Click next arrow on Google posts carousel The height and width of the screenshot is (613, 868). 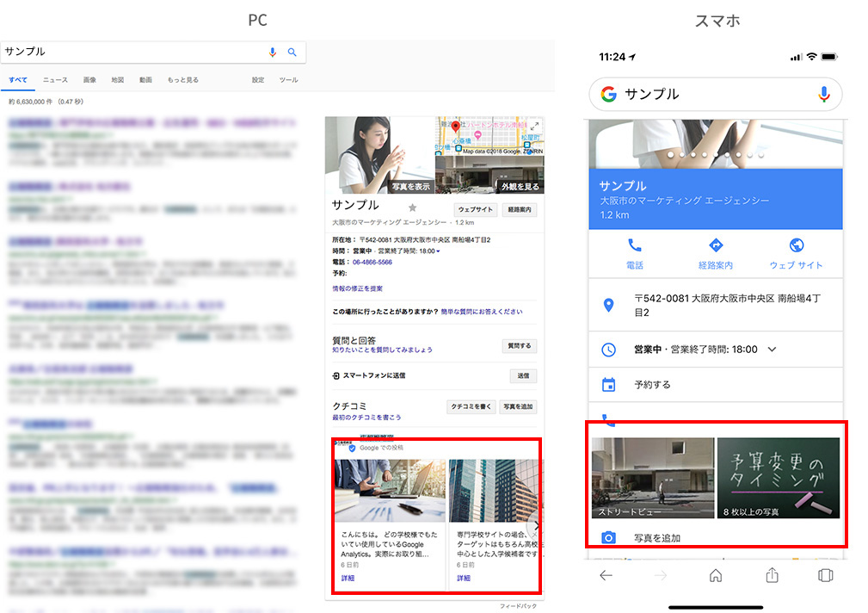537,526
